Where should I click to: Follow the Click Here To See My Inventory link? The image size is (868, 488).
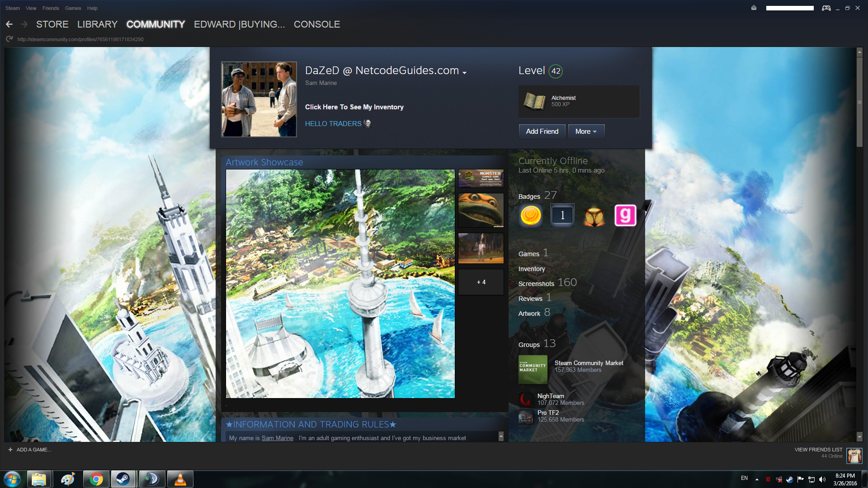pos(354,107)
